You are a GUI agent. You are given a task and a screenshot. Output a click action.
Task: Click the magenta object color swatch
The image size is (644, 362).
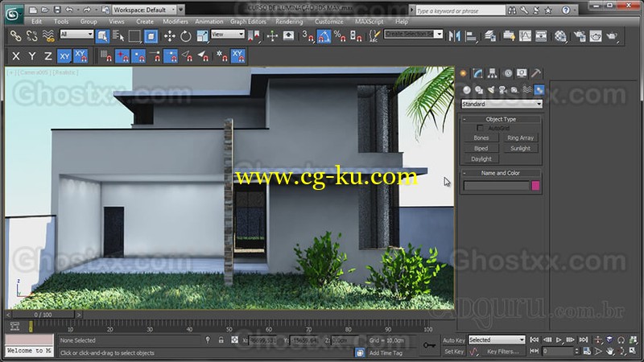[x=535, y=186]
